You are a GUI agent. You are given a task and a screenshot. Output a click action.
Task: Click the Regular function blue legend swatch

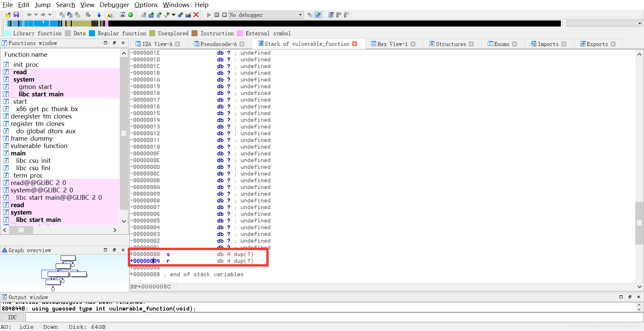pos(92,33)
